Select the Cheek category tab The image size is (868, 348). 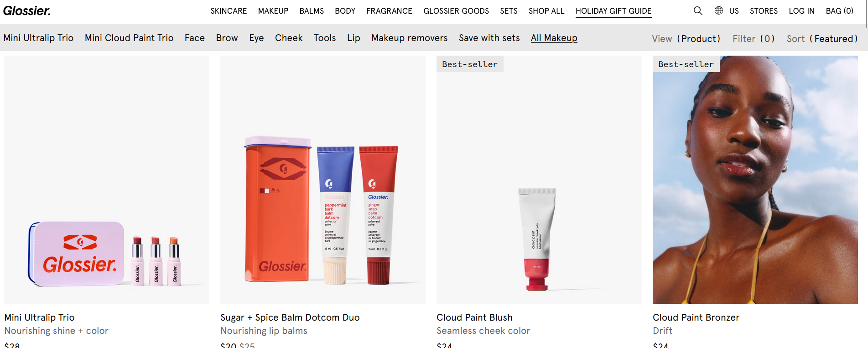click(x=289, y=38)
